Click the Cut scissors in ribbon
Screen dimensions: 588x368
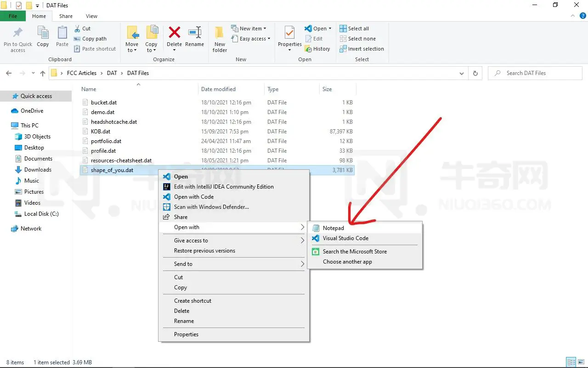coord(77,29)
